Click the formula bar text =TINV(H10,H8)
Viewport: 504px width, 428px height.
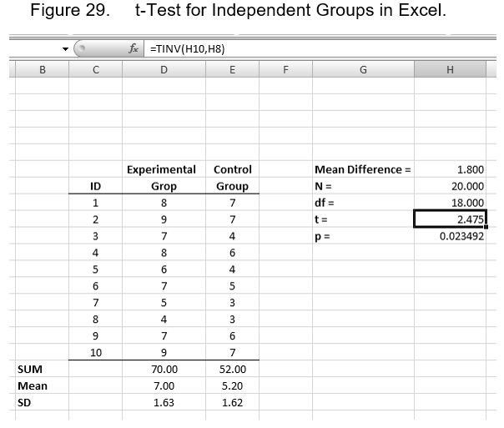(x=188, y=49)
